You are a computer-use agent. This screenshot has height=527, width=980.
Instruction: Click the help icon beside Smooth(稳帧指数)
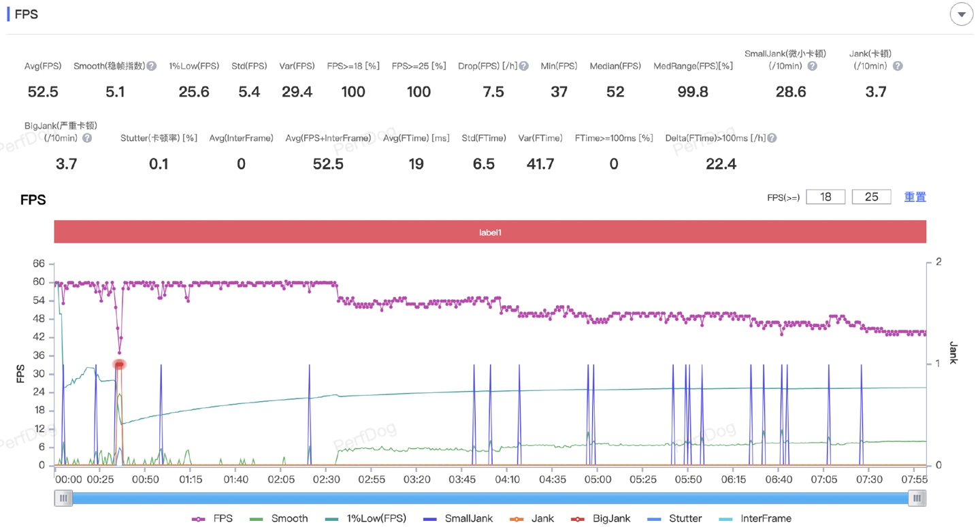click(x=152, y=66)
